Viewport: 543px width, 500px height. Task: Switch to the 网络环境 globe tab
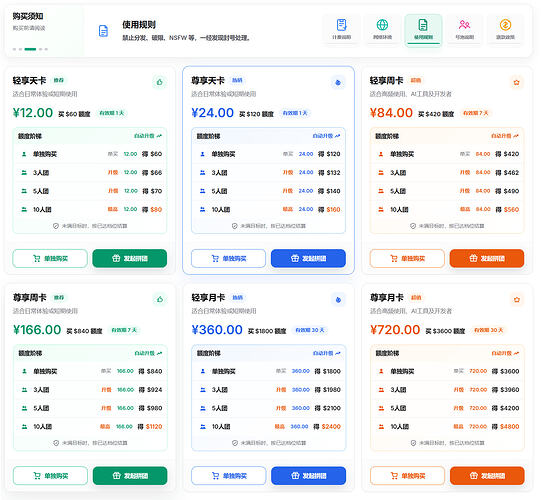pyautogui.click(x=382, y=29)
